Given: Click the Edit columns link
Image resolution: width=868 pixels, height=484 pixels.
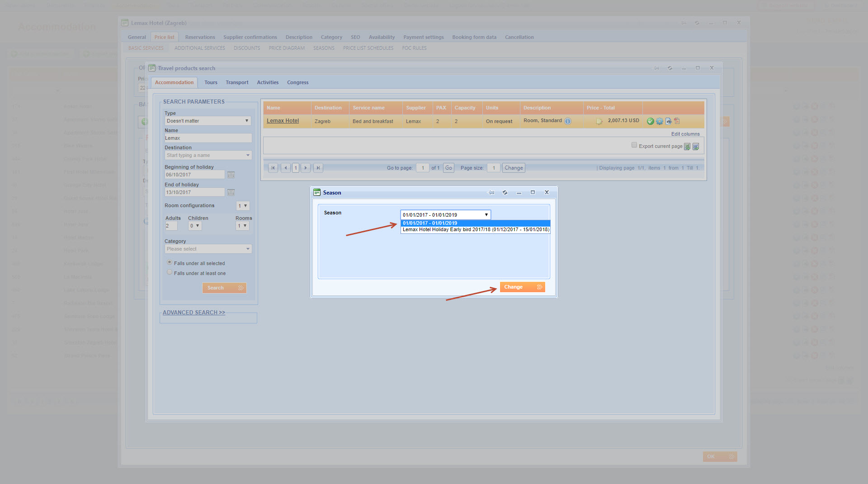Looking at the screenshot, I should (685, 134).
